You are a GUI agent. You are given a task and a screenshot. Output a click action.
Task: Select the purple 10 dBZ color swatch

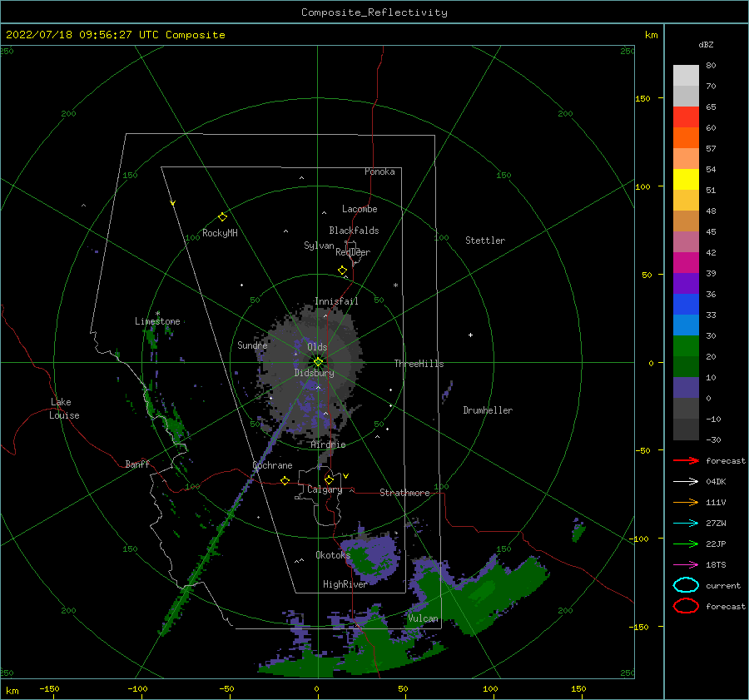coord(686,387)
